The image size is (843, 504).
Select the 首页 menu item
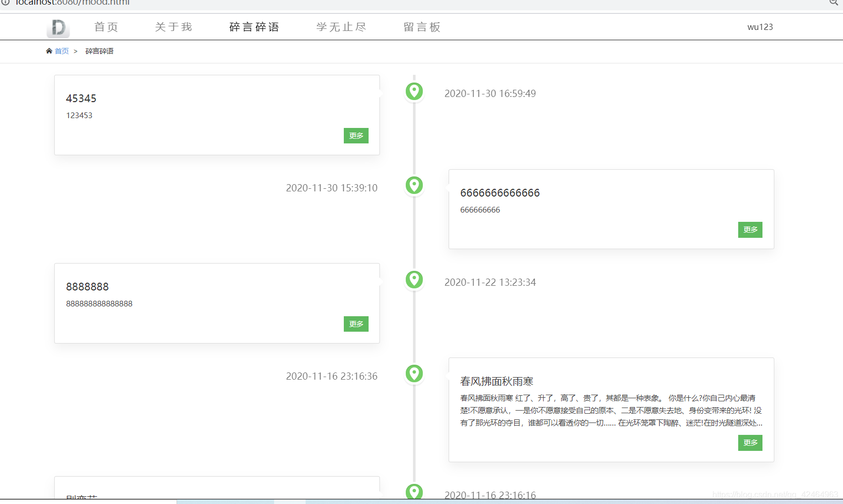pyautogui.click(x=105, y=27)
